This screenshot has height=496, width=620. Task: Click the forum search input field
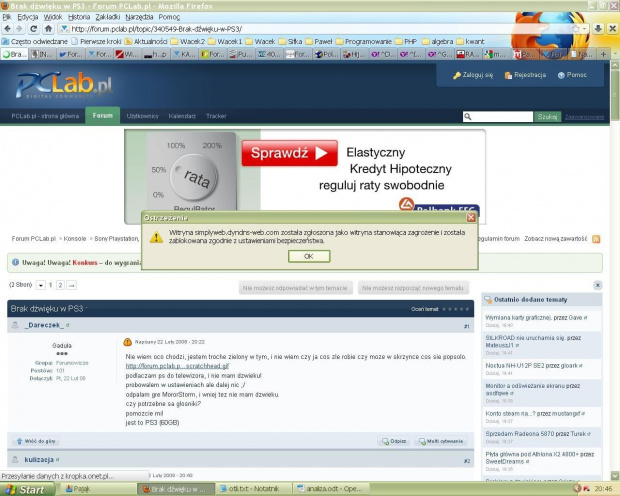pyautogui.click(x=498, y=116)
